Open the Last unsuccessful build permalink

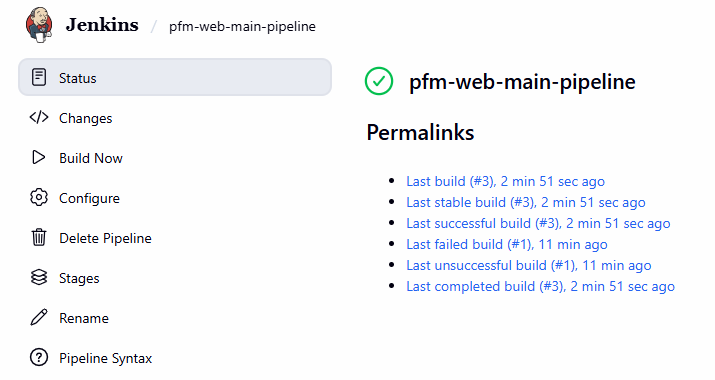(x=528, y=265)
